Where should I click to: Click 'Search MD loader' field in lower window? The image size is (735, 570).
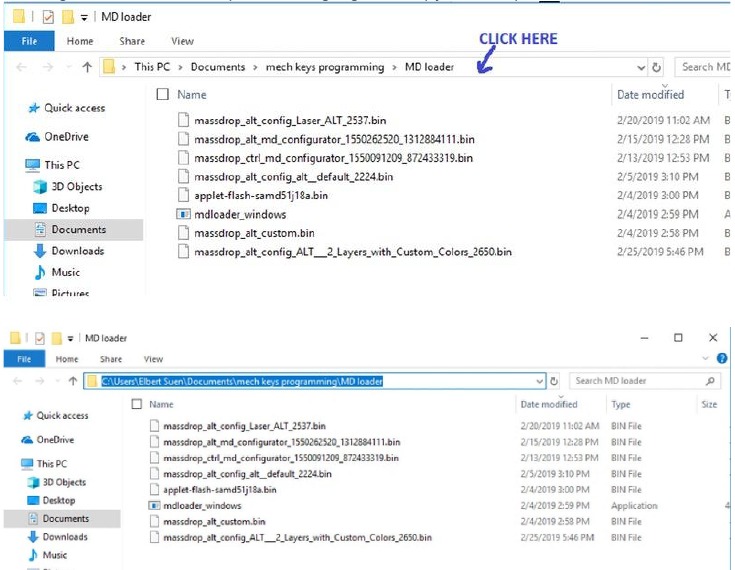coord(645,381)
